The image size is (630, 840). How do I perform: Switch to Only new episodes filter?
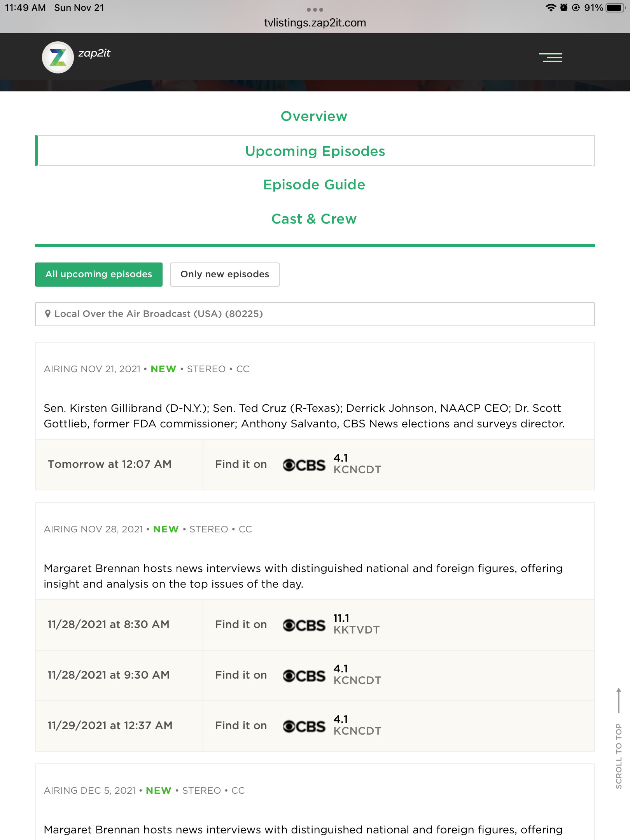225,275
